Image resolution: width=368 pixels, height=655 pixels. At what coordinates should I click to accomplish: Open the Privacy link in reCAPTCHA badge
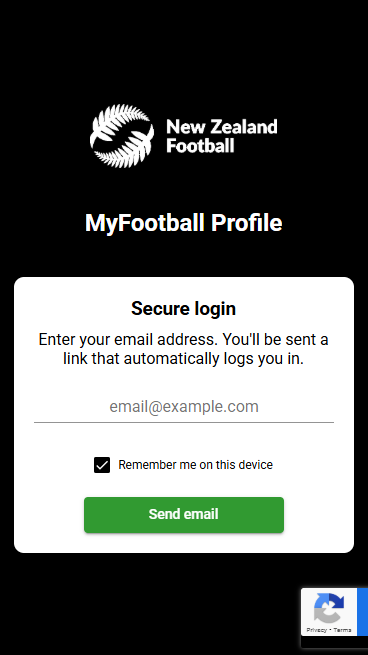click(x=316, y=630)
